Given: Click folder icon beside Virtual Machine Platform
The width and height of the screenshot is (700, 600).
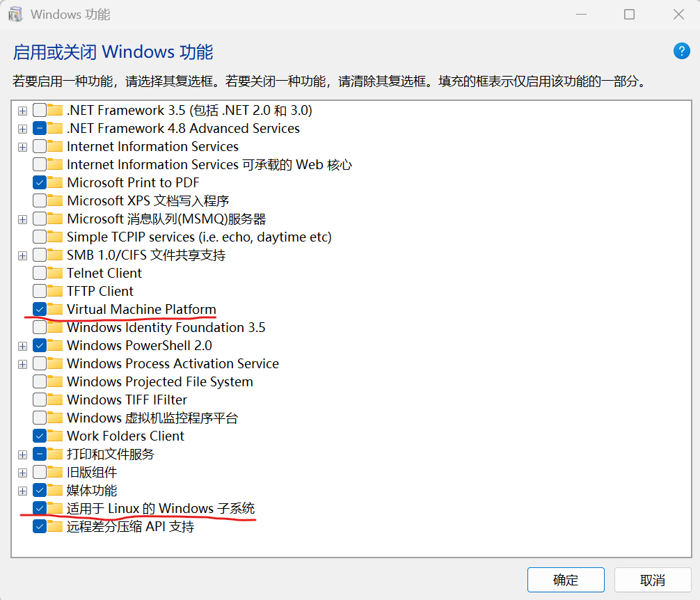Looking at the screenshot, I should point(55,309).
